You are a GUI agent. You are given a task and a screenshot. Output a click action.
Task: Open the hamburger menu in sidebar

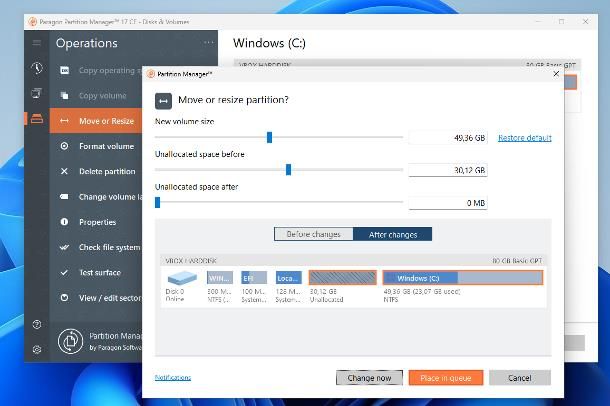pyautogui.click(x=37, y=43)
